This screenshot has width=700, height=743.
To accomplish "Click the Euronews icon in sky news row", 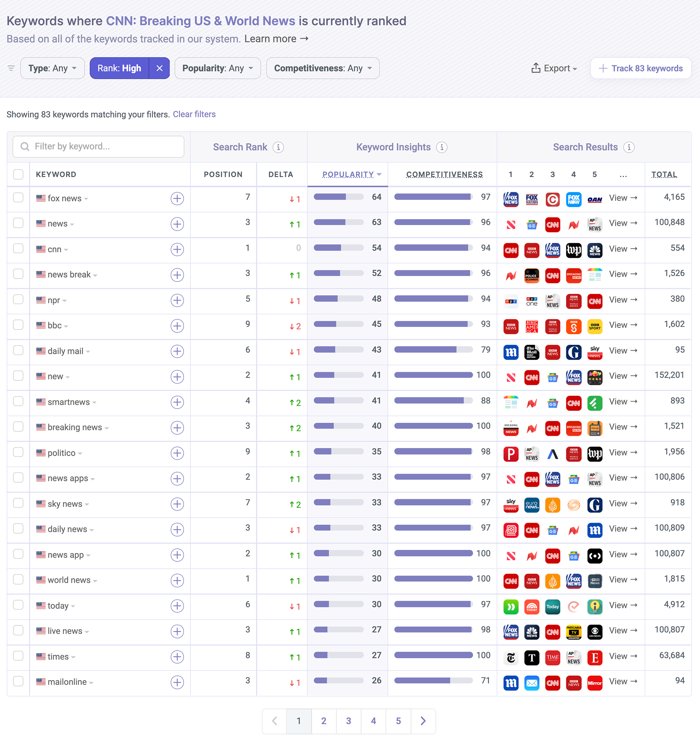I will point(532,505).
